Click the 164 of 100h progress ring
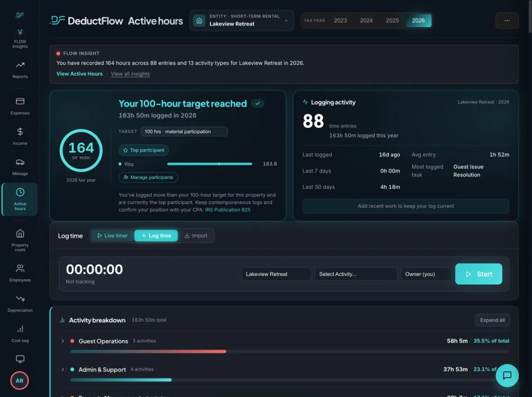Viewport: 532px width, 397px height. click(81, 150)
